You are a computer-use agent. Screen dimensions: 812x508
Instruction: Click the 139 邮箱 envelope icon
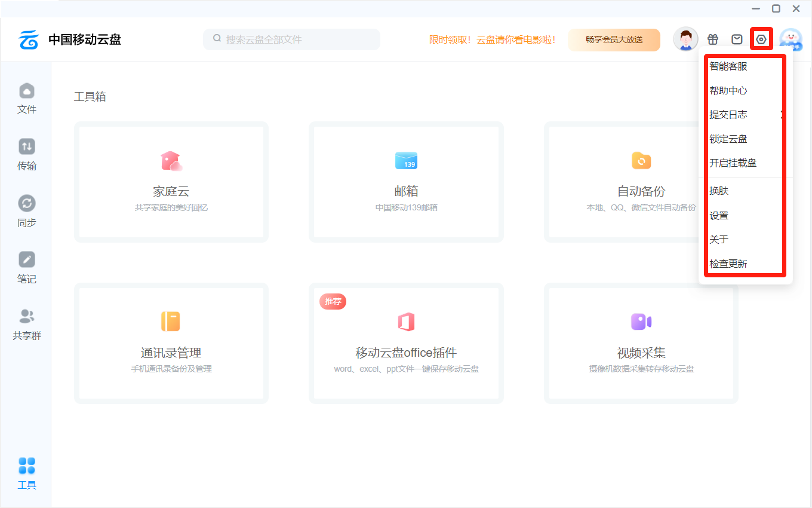coord(406,161)
